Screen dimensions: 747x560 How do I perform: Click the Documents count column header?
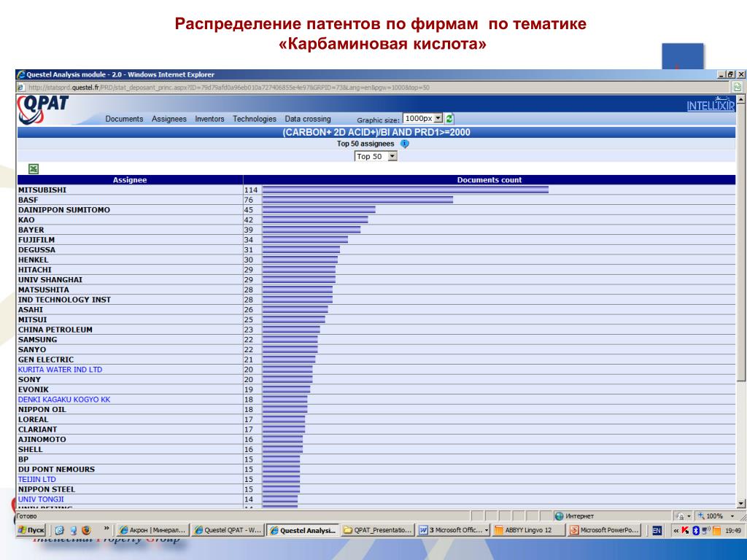coord(489,180)
